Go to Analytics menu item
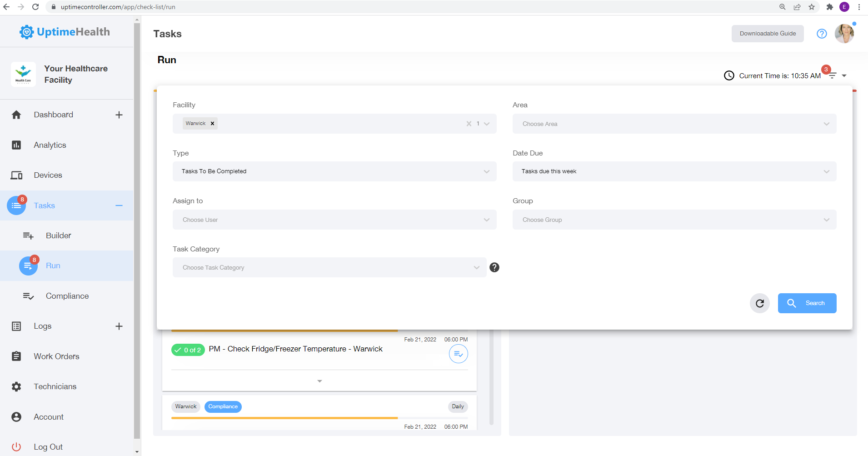Image resolution: width=868 pixels, height=456 pixels. click(50, 145)
